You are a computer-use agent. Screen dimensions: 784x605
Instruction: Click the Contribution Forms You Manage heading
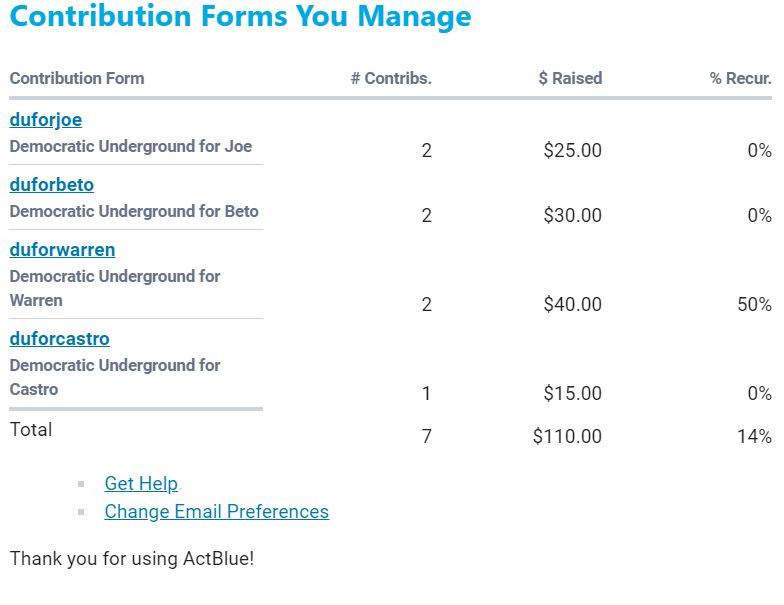[x=240, y=17]
